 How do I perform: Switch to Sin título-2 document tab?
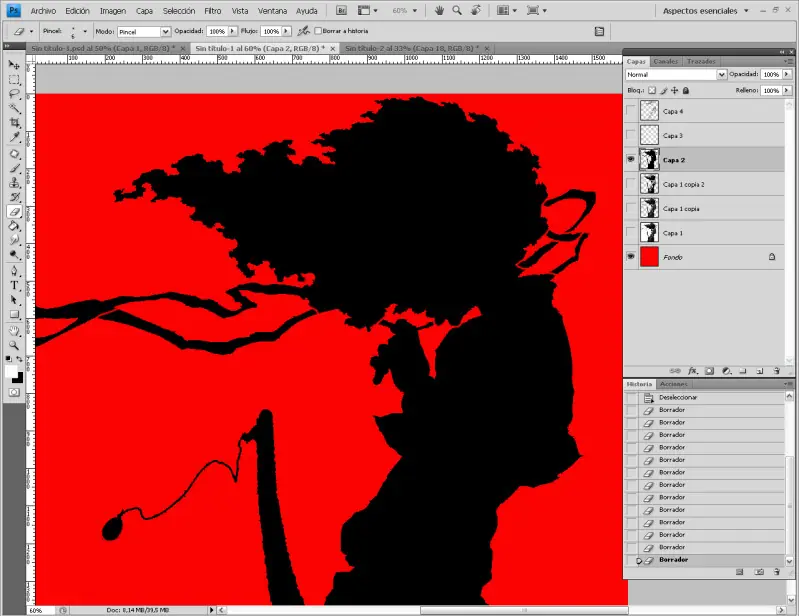click(x=412, y=48)
